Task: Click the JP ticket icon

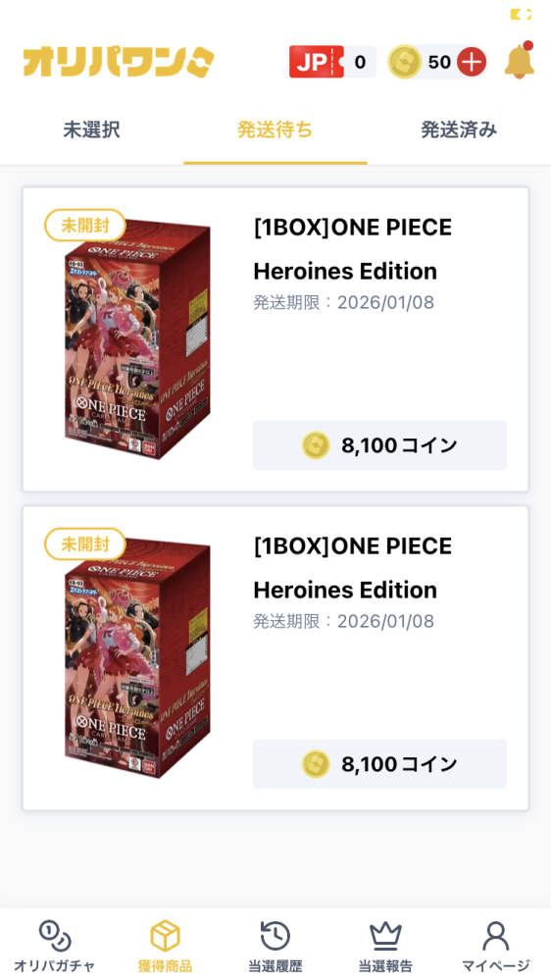Action: pos(316,62)
